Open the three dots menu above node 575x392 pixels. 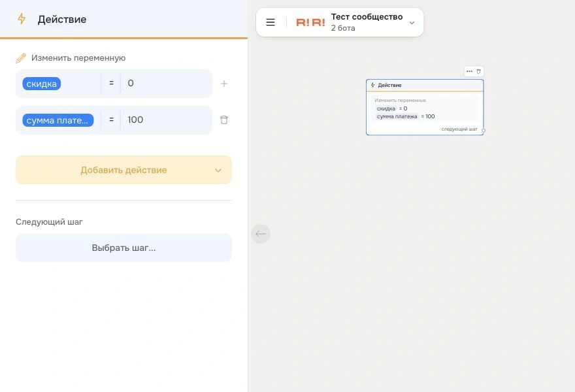click(x=469, y=71)
